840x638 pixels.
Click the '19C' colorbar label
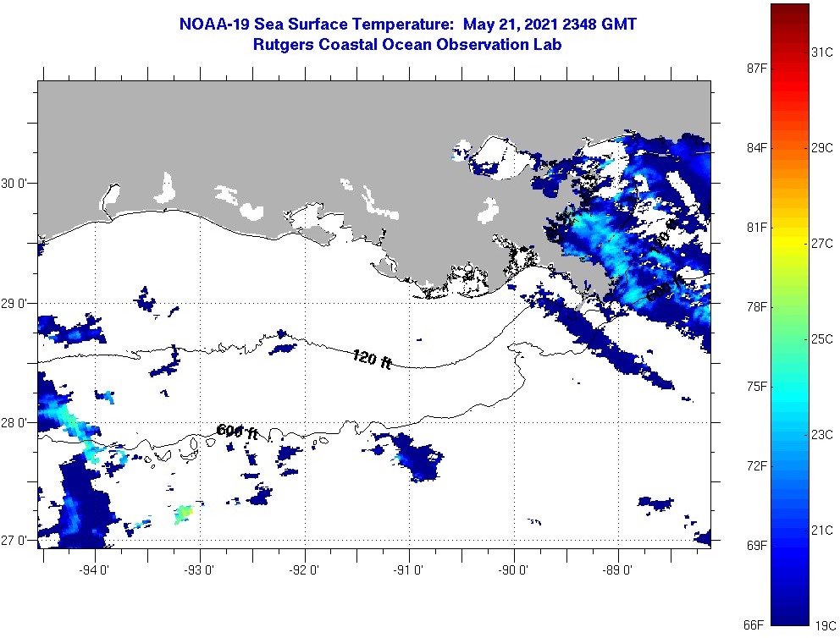[825, 625]
